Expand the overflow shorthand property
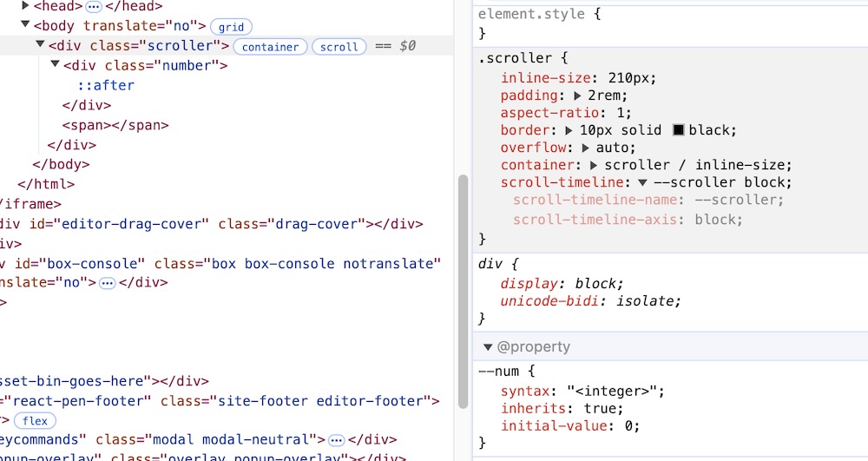The width and height of the screenshot is (868, 461). 586,148
